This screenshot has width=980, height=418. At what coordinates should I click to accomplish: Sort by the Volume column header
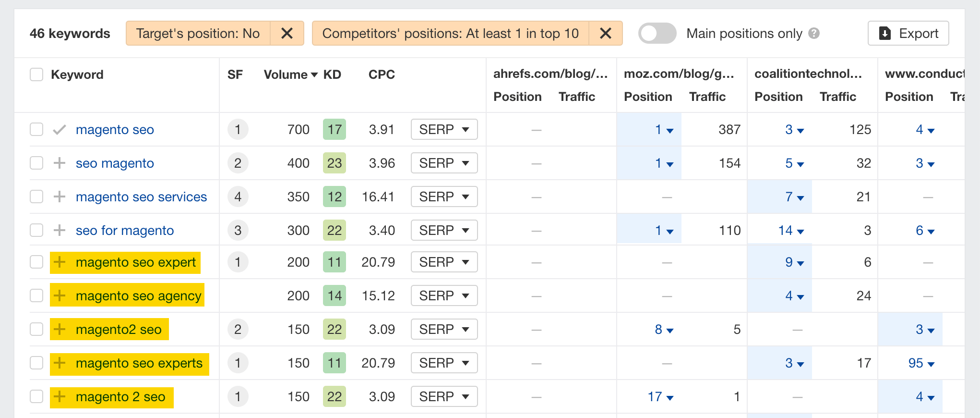290,74
